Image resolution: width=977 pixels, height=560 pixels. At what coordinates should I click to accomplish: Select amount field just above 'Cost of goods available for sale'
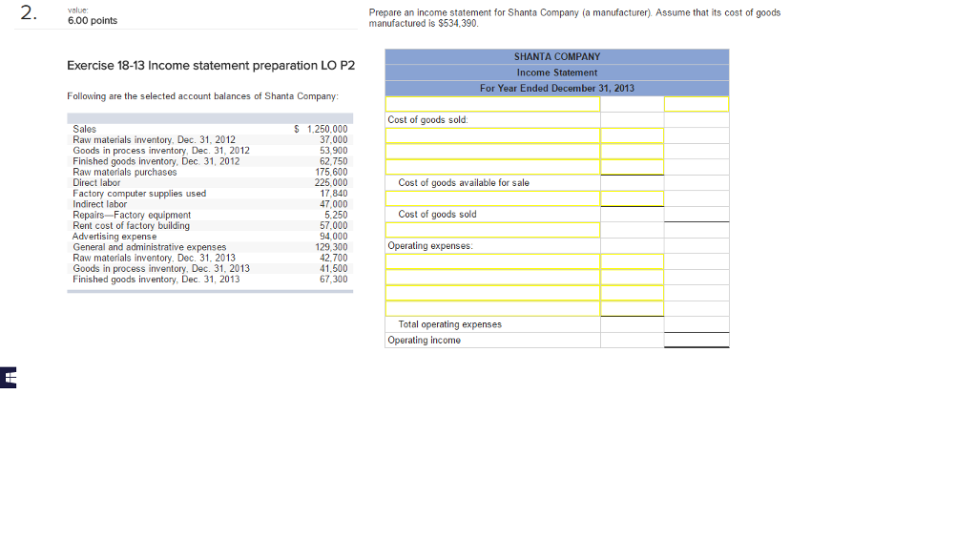point(632,167)
